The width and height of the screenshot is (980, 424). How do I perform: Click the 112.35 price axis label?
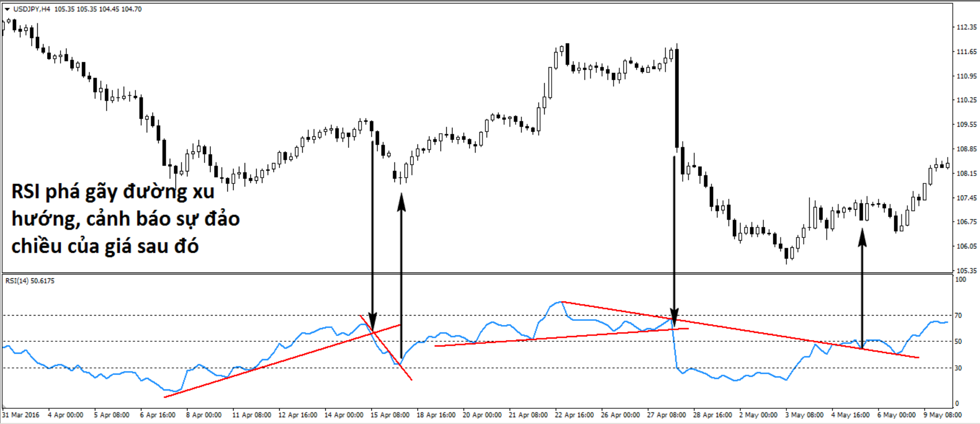[x=967, y=27]
